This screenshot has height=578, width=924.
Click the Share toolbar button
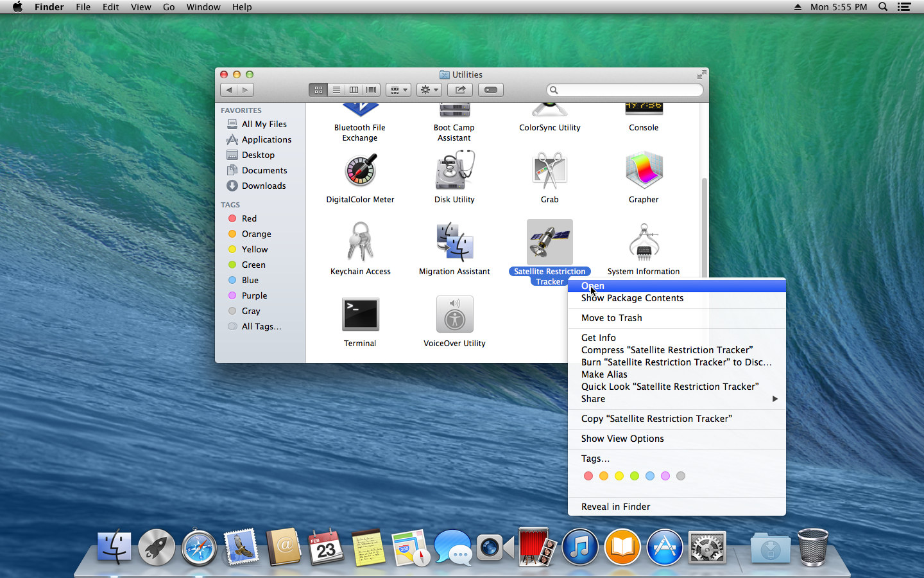pos(460,90)
